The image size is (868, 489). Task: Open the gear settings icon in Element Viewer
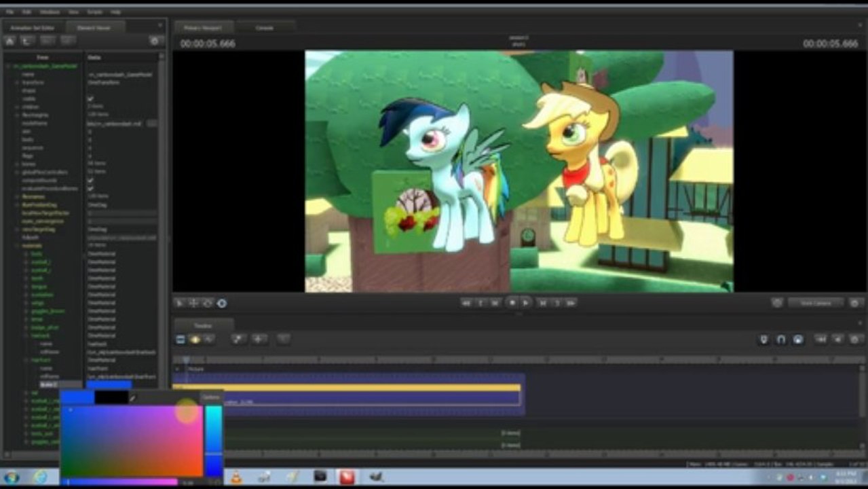[x=154, y=41]
